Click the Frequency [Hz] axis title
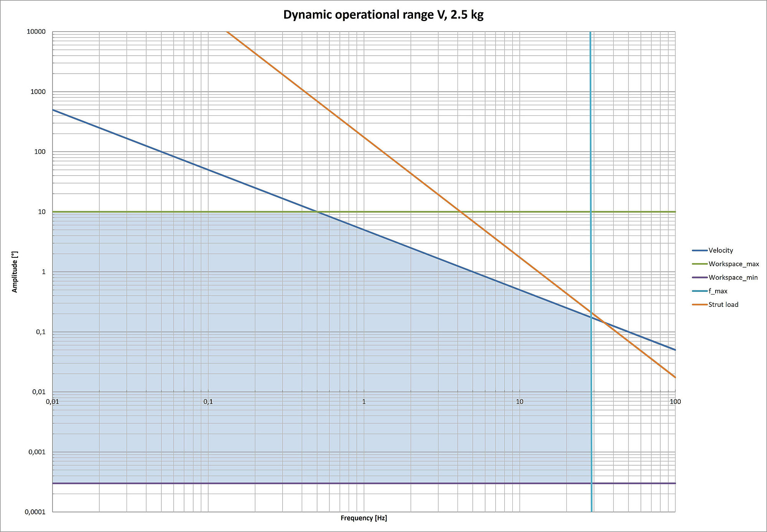The image size is (767, 532). [364, 518]
